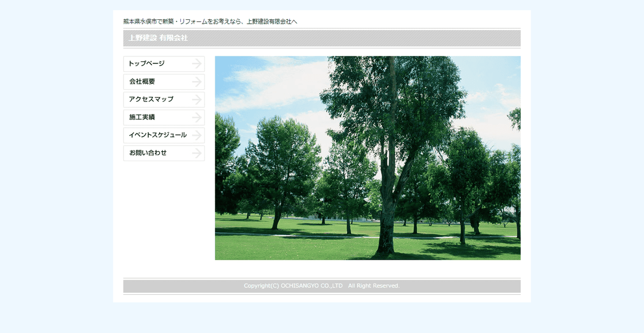Click the large park trees photo

point(368,157)
